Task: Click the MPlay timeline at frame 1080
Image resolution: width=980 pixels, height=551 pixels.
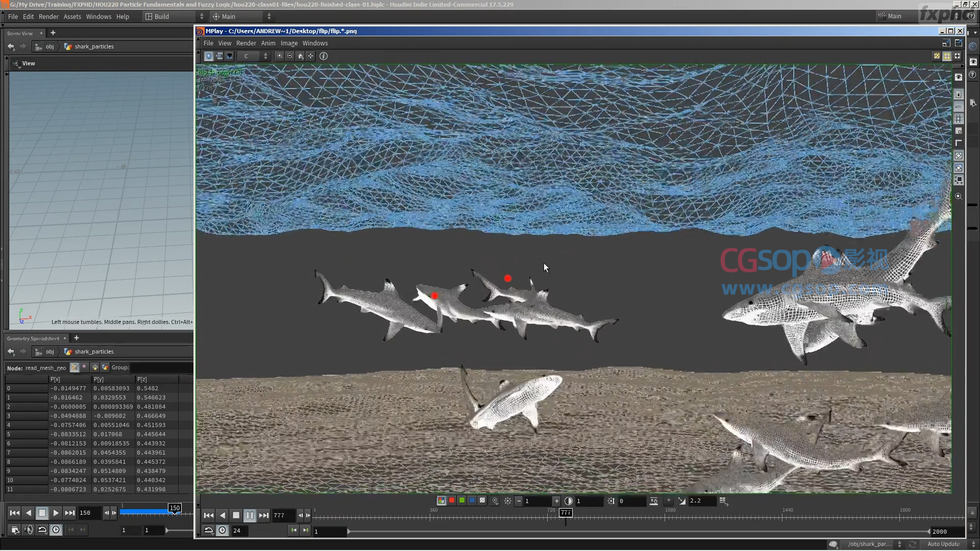Action: coord(665,516)
